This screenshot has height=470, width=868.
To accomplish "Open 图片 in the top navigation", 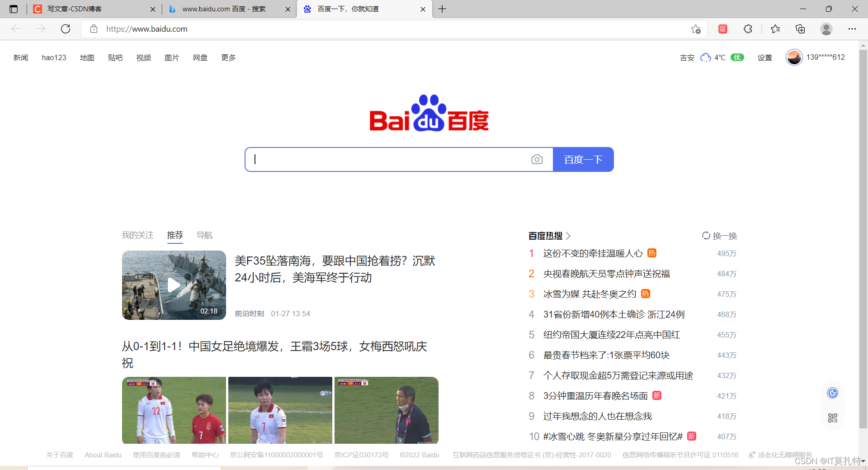I will coord(172,57).
